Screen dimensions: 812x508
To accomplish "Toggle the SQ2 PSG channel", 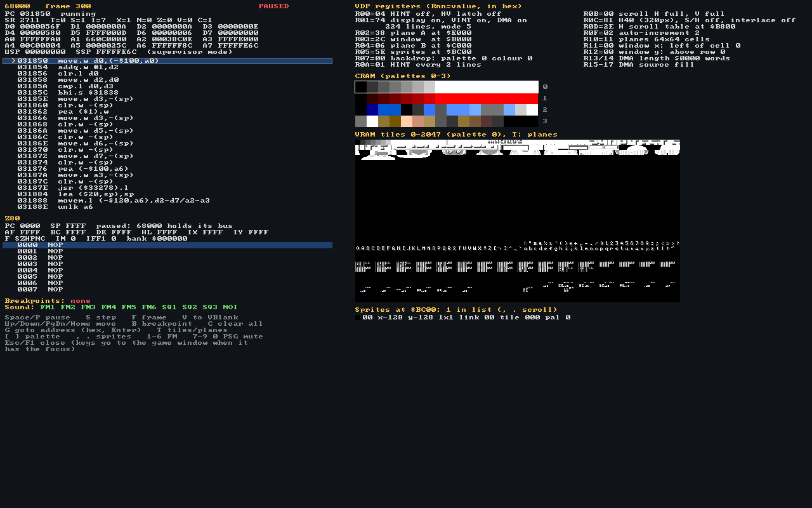I will tap(190, 307).
